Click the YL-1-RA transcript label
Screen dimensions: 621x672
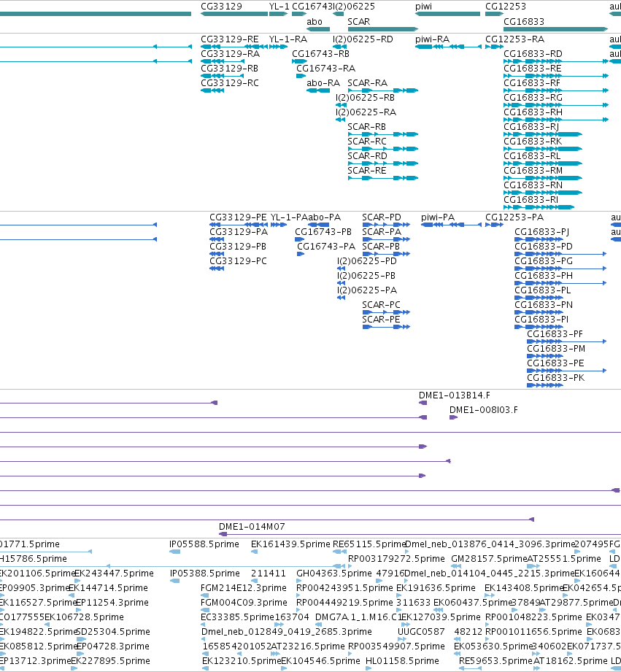[x=288, y=39]
